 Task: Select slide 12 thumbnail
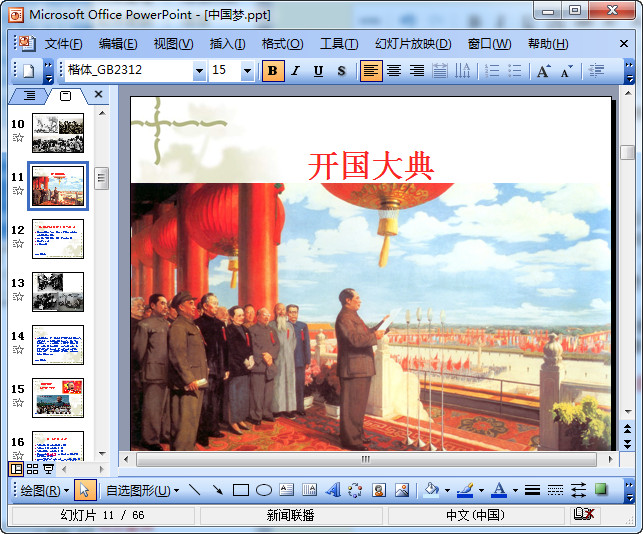pos(58,239)
